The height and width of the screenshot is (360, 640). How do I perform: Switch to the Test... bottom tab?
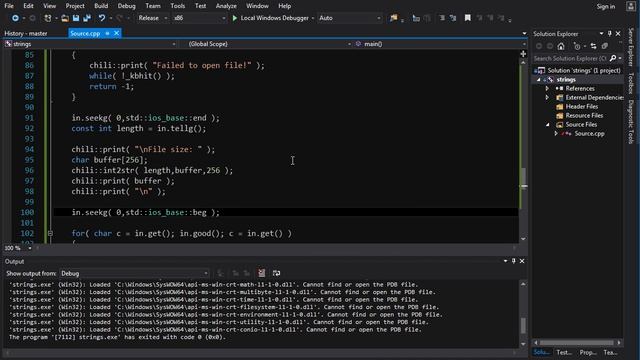point(564,352)
